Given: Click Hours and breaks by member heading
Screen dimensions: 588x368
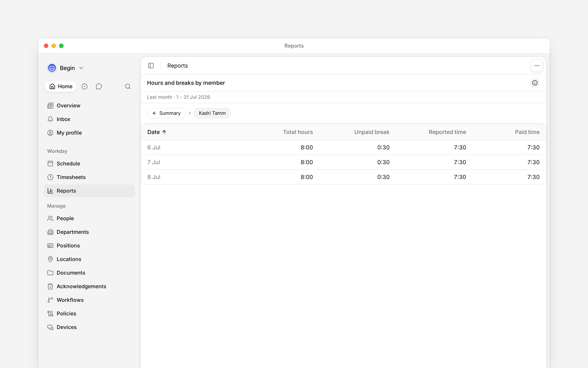Looking at the screenshot, I should click(186, 83).
